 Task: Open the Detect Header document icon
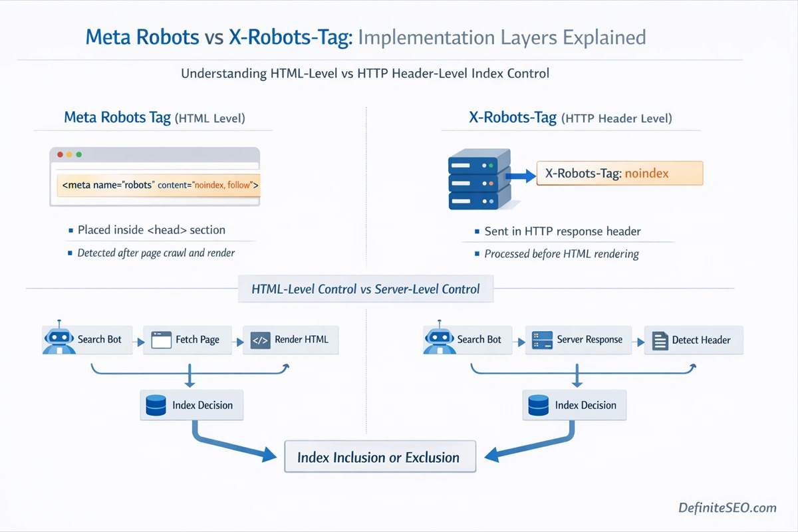tap(659, 340)
